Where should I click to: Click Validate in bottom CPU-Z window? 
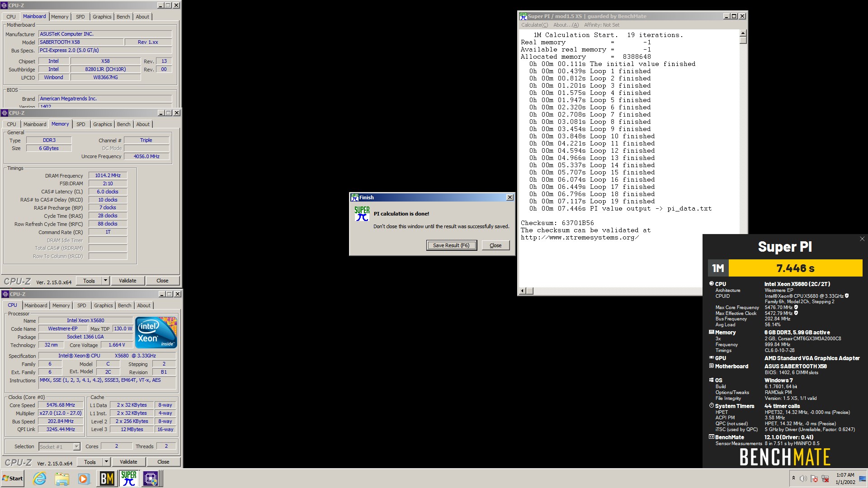(x=128, y=462)
